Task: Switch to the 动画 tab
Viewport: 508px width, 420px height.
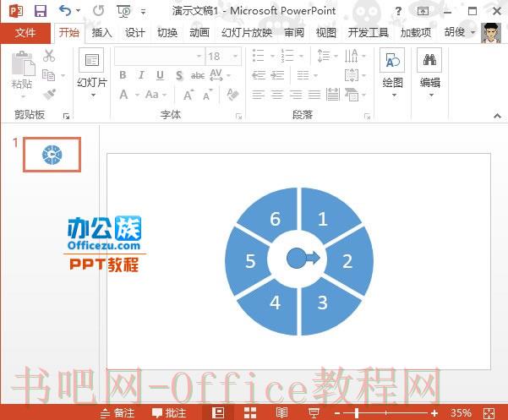Action: [x=199, y=33]
